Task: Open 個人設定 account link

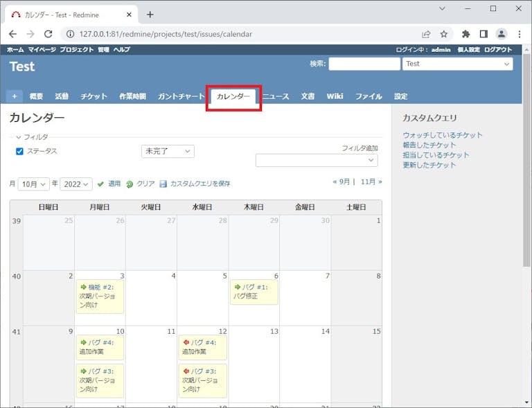Action: pos(468,49)
